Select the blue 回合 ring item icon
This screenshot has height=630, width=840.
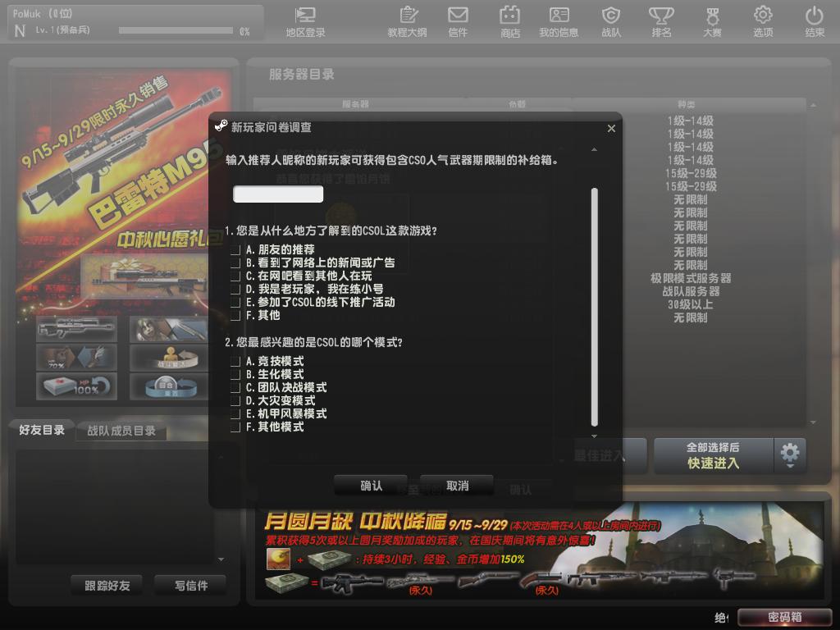pos(169,386)
